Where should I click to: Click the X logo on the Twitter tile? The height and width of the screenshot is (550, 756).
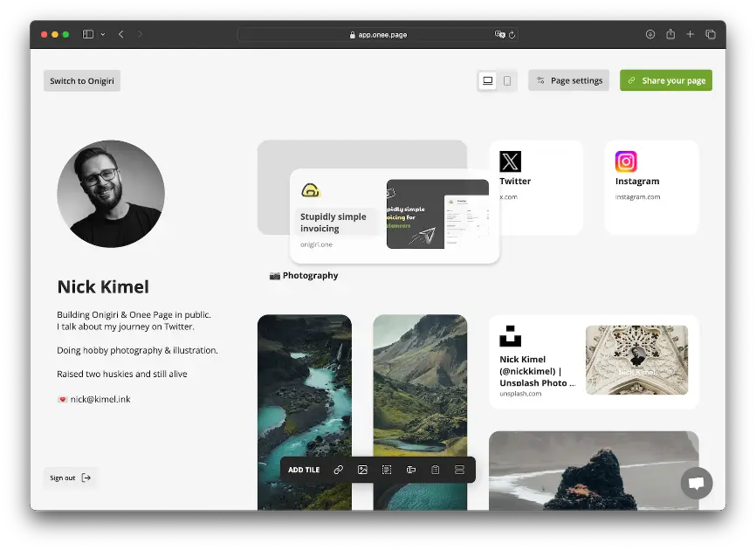click(509, 161)
